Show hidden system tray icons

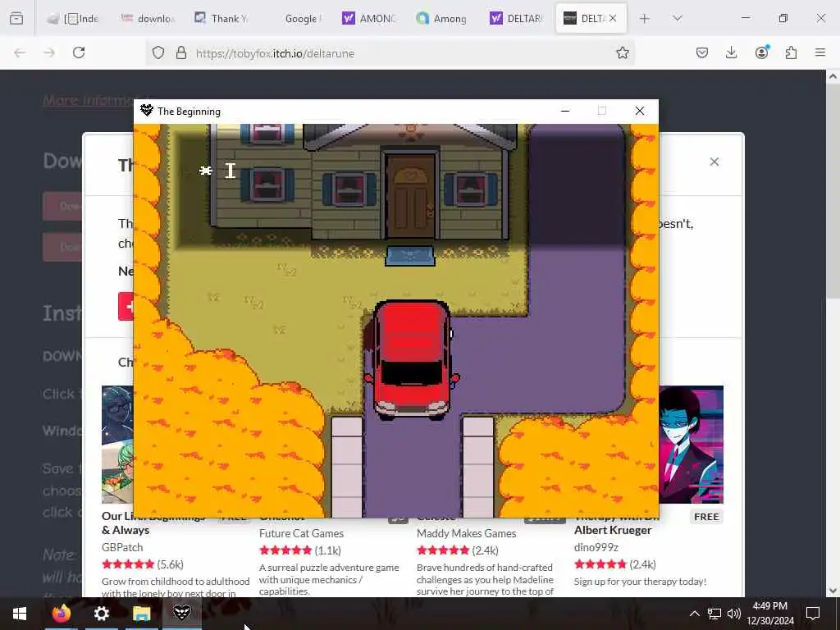tap(694, 614)
